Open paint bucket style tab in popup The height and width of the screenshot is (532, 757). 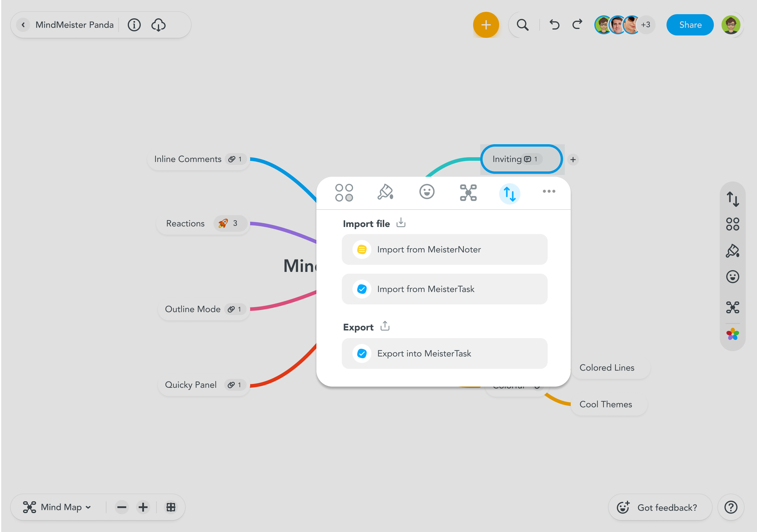(385, 192)
